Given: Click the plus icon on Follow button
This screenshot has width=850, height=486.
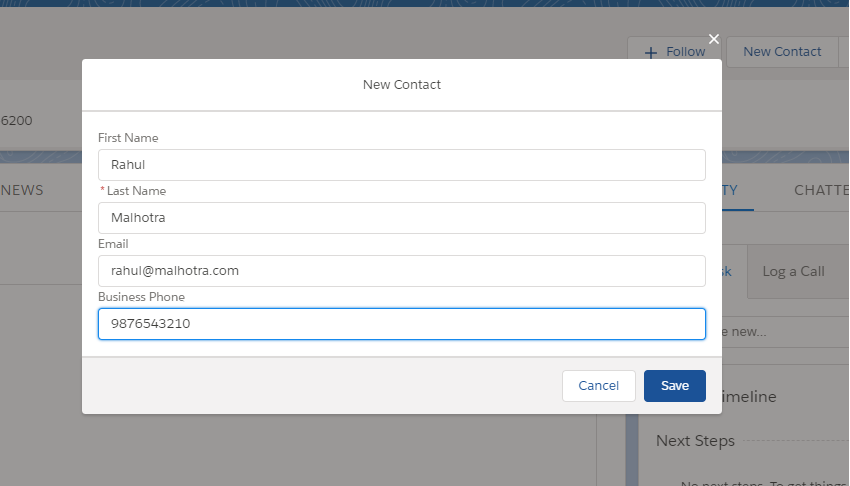Looking at the screenshot, I should [651, 53].
